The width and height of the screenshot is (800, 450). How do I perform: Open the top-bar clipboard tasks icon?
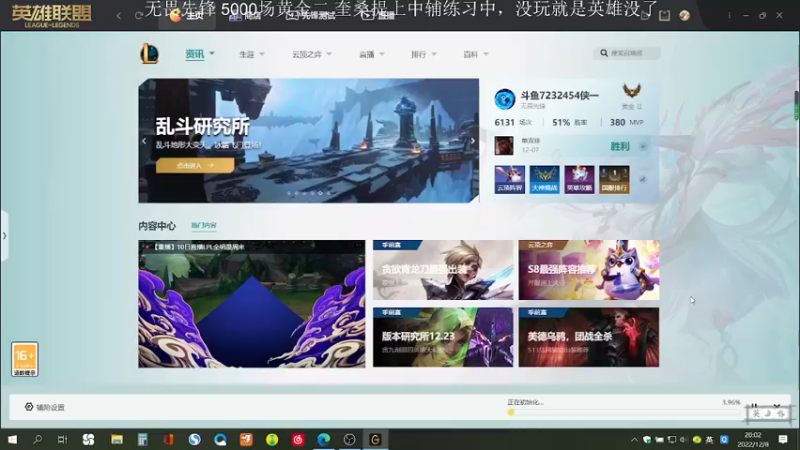pyautogui.click(x=664, y=16)
